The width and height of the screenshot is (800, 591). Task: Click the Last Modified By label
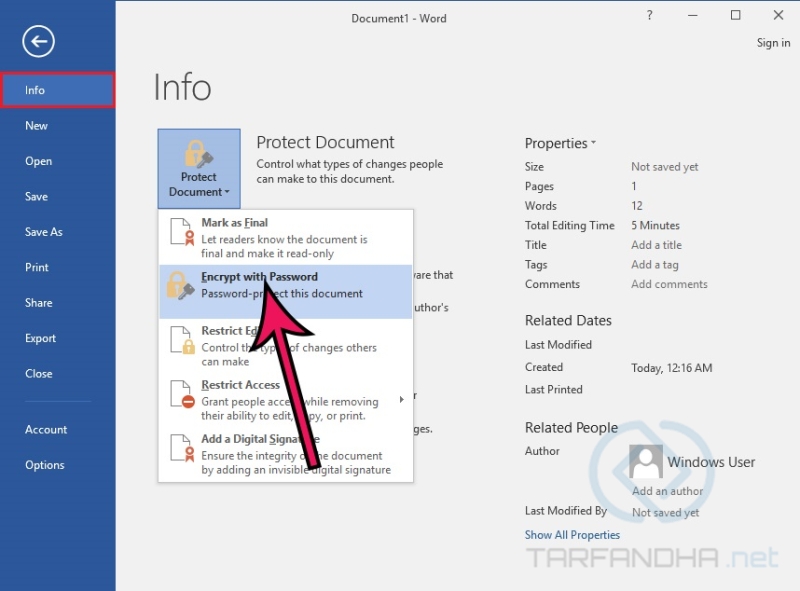[565, 511]
